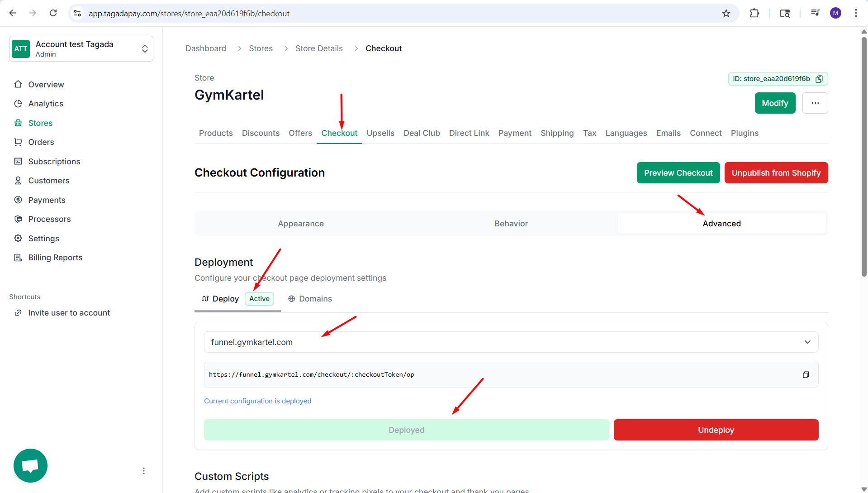The image size is (868, 493).
Task: Copy the checkout URL with copy icon
Action: 806,375
